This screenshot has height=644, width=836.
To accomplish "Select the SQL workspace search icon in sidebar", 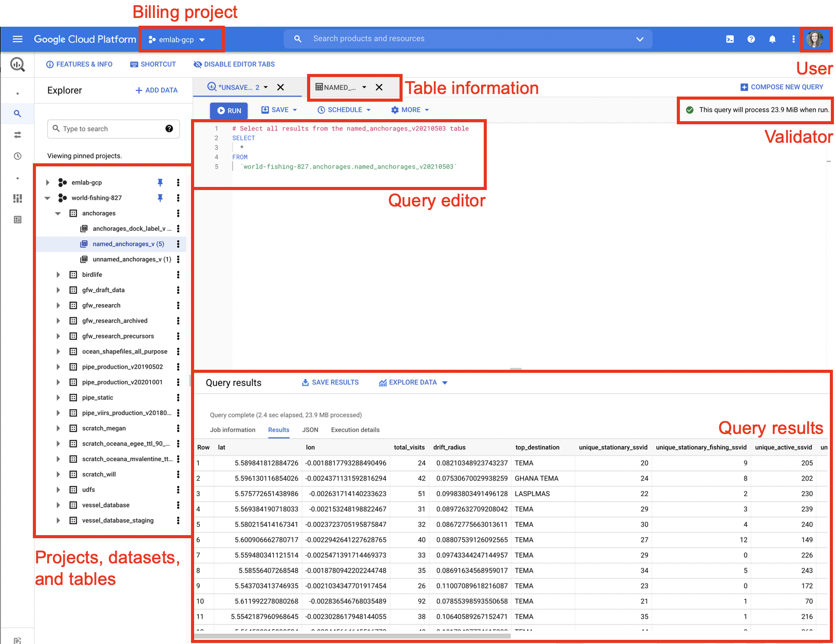I will point(17,113).
